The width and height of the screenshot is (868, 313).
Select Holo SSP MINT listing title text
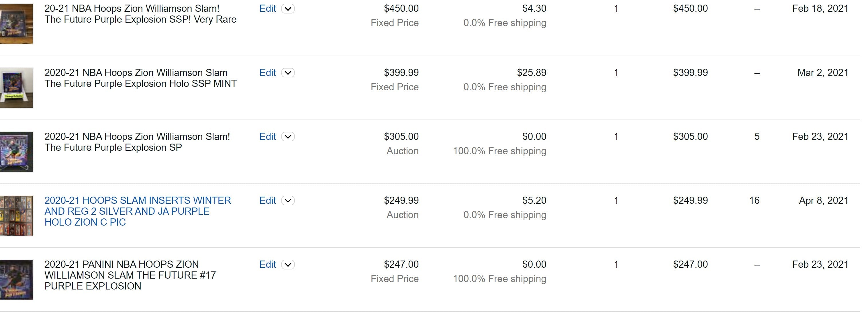coord(140,78)
